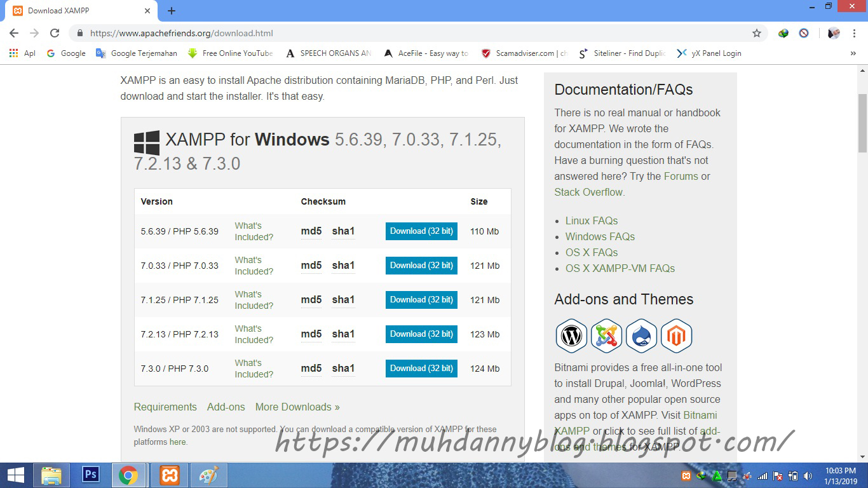This screenshot has width=868, height=488.
Task: Bookmark this page with the star icon
Action: pyautogui.click(x=756, y=33)
